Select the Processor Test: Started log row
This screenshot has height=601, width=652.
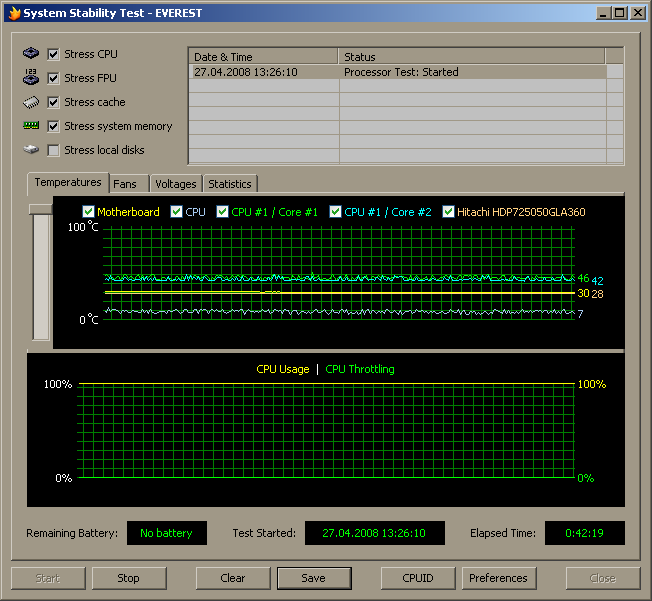[400, 72]
